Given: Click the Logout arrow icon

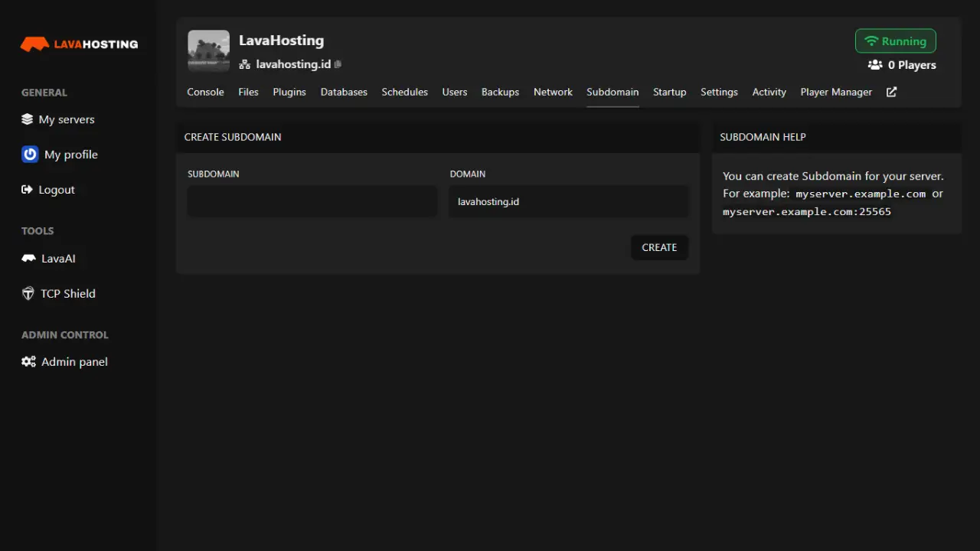Looking at the screenshot, I should click(x=28, y=189).
